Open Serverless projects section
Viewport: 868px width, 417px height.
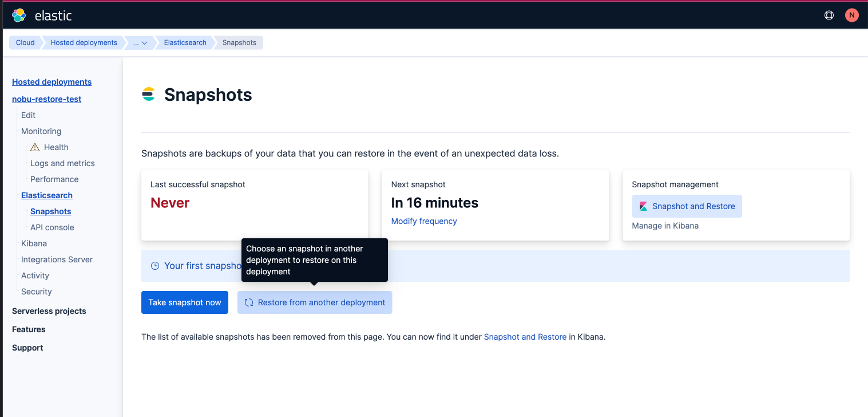click(49, 311)
